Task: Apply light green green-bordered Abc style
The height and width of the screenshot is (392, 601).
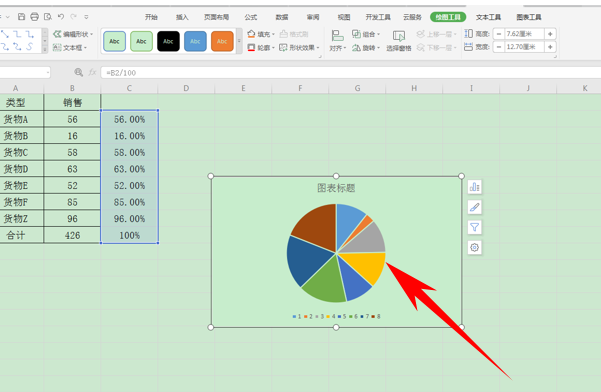Action: (141, 41)
